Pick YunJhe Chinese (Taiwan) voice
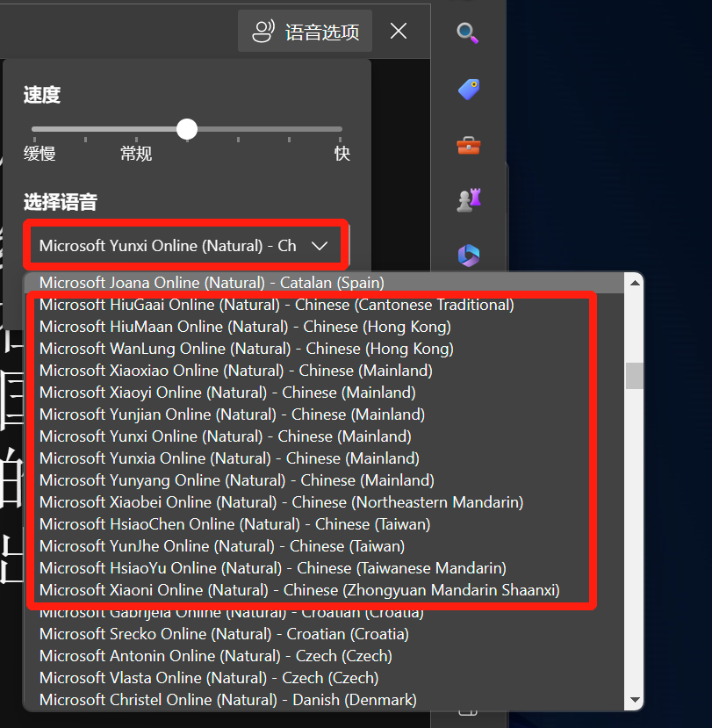712x728 pixels. click(x=323, y=546)
